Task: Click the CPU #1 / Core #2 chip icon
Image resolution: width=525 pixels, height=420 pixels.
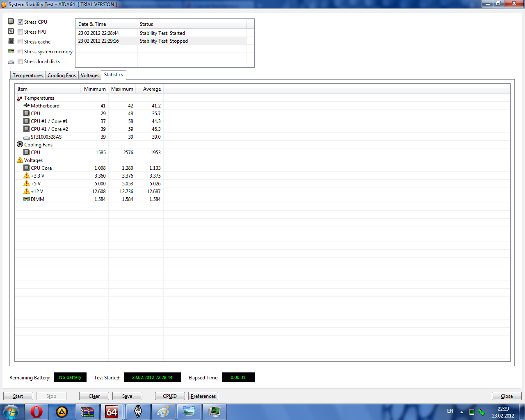Action: (x=27, y=129)
